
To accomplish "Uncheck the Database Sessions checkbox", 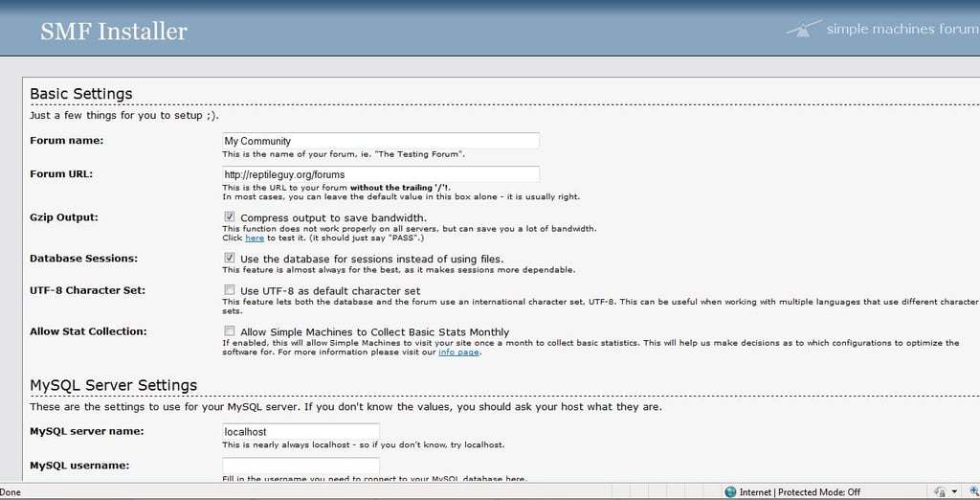I will [x=230, y=258].
